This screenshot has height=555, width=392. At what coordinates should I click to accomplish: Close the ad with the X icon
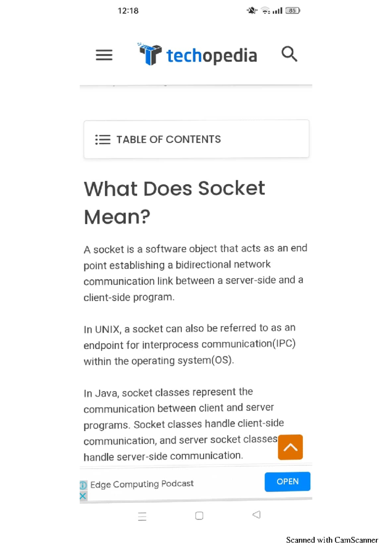[x=83, y=496]
